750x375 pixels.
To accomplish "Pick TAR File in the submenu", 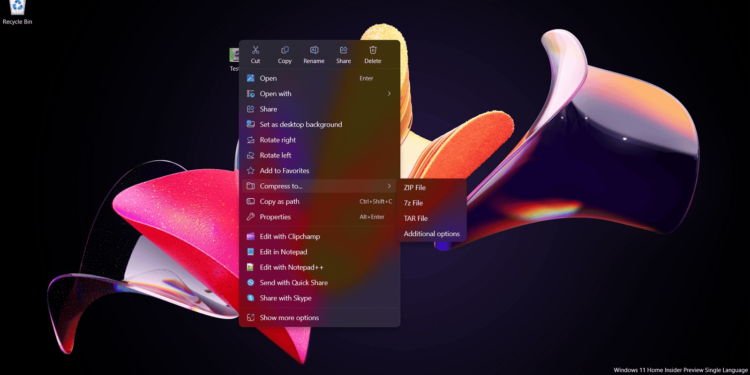I will click(431, 219).
